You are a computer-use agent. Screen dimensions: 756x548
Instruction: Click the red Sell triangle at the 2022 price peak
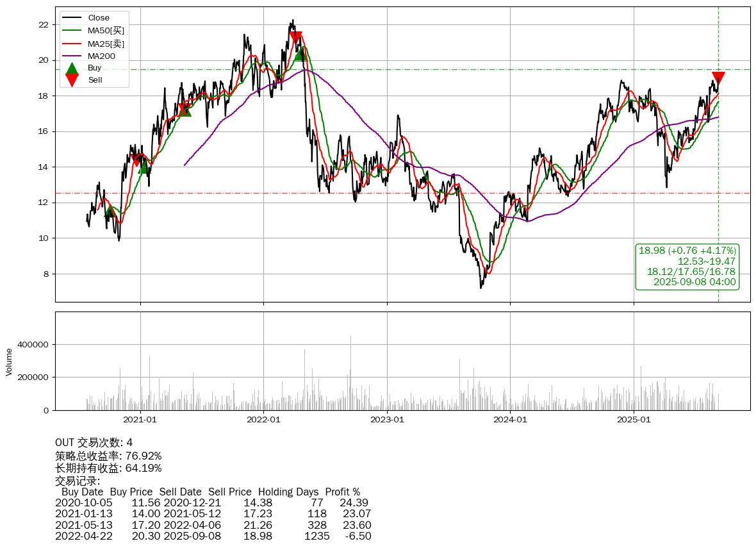(295, 38)
